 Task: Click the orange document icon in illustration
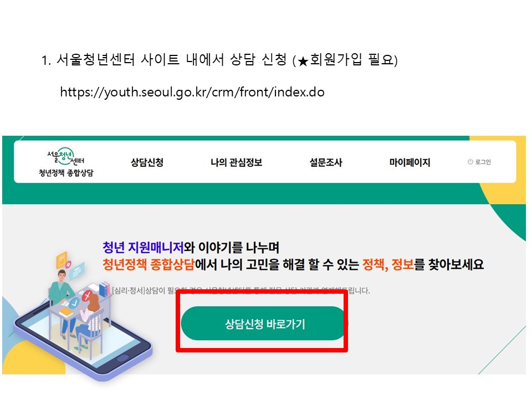pyautogui.click(x=62, y=260)
